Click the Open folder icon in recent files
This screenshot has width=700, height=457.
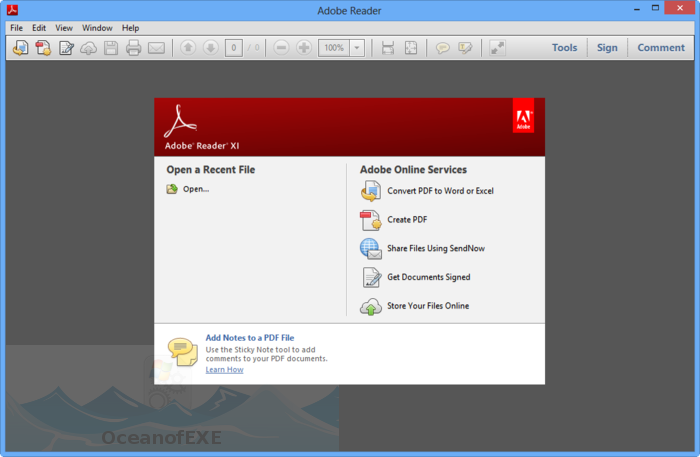(172, 189)
